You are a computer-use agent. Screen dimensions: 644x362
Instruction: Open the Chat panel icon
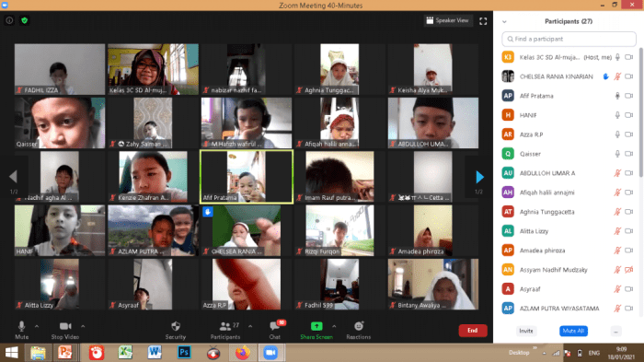pyautogui.click(x=274, y=326)
